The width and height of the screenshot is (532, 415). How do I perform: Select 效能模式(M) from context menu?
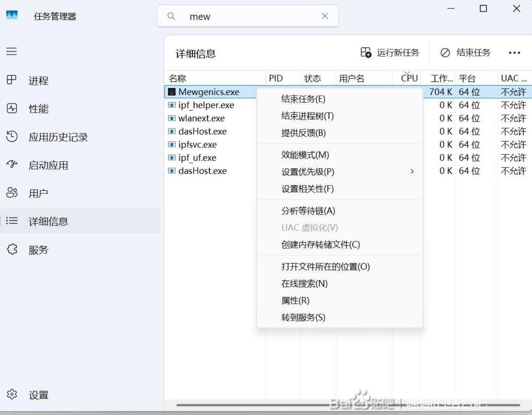(305, 155)
